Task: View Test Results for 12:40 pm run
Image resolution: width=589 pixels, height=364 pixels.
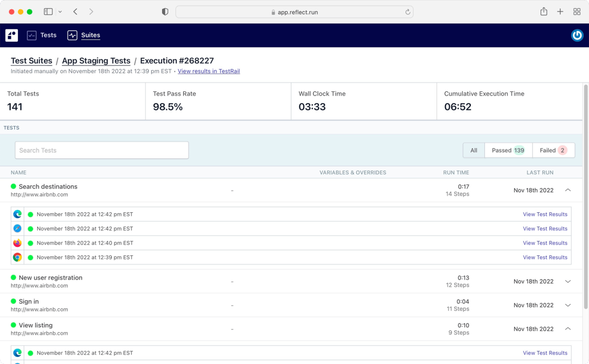Action: point(545,243)
